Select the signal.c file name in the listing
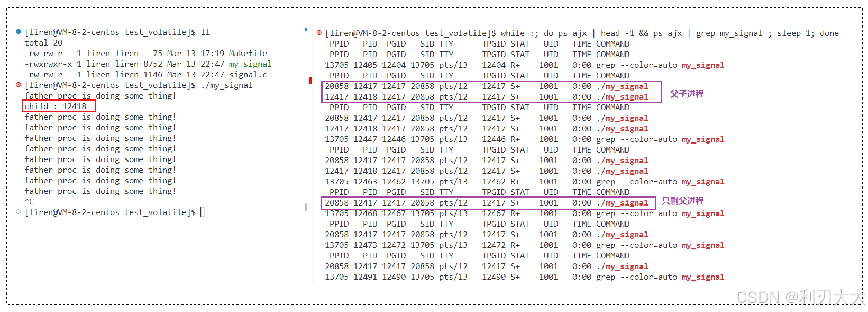The width and height of the screenshot is (868, 312). (248, 75)
